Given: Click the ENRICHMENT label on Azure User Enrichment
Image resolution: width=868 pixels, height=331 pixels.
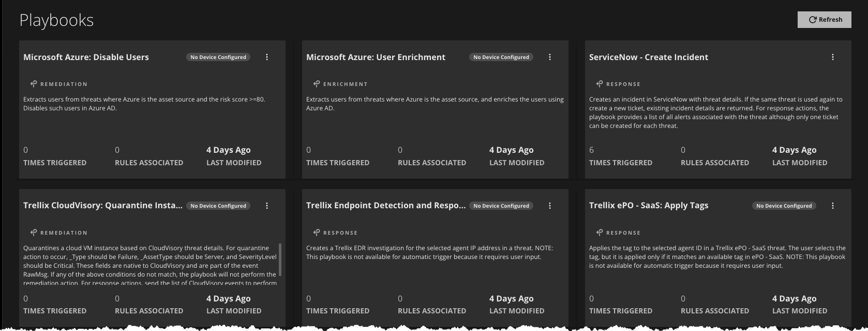Looking at the screenshot, I should (x=346, y=84).
